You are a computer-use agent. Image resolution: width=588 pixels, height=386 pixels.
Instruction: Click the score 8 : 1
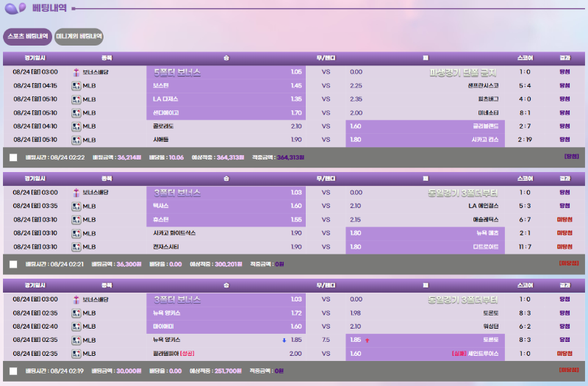525,113
